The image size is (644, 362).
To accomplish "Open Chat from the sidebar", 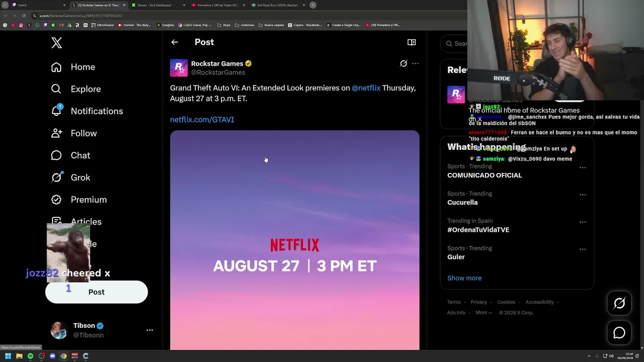I will (x=71, y=155).
